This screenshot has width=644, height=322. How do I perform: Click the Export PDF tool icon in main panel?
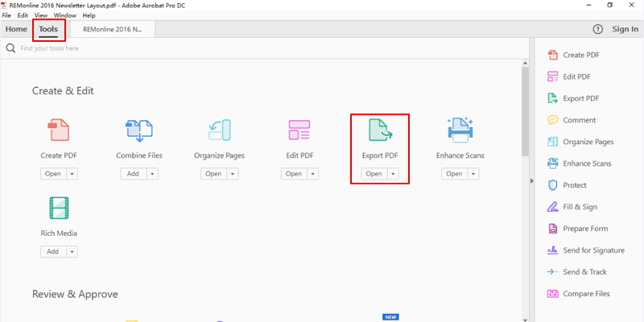(x=380, y=130)
